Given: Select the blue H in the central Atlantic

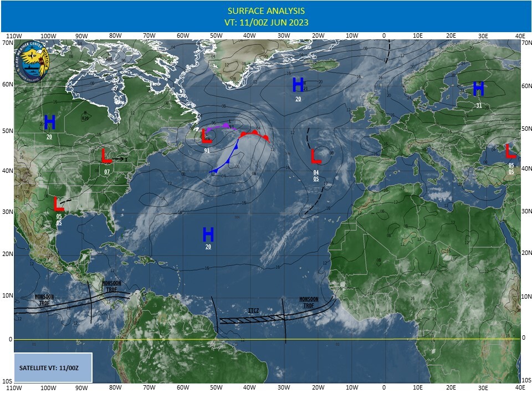Looking at the screenshot, I should pos(208,234).
